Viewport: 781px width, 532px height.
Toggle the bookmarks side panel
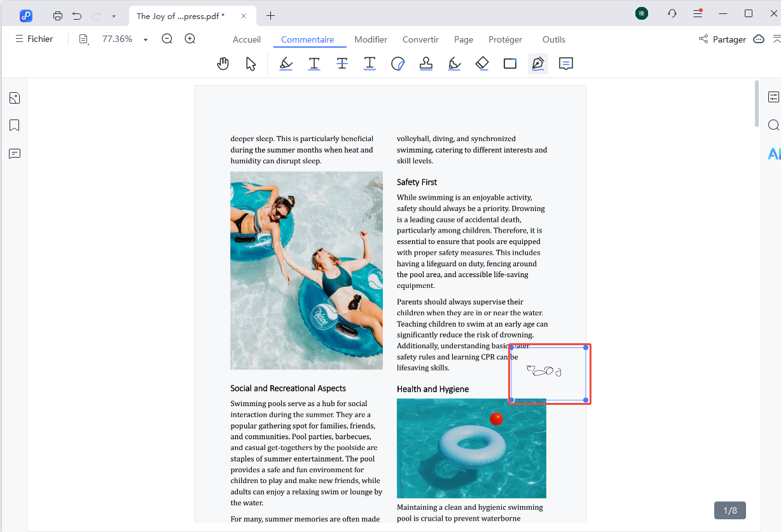(15, 125)
